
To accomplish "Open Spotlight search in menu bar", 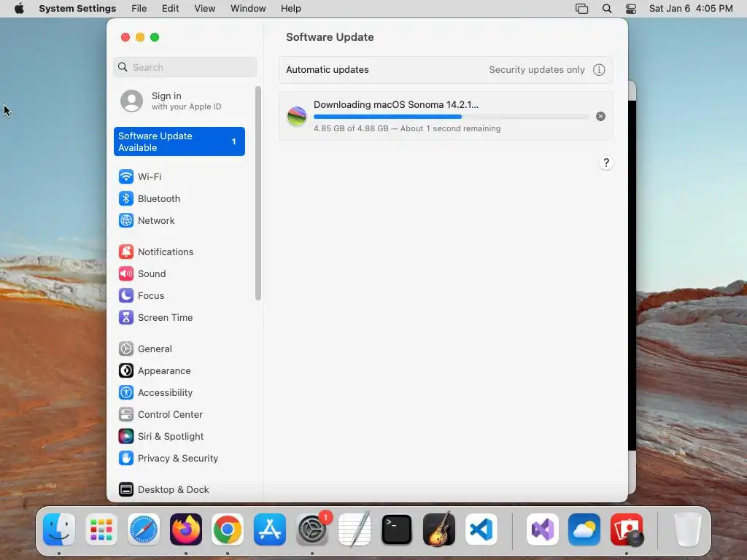I will coord(607,9).
